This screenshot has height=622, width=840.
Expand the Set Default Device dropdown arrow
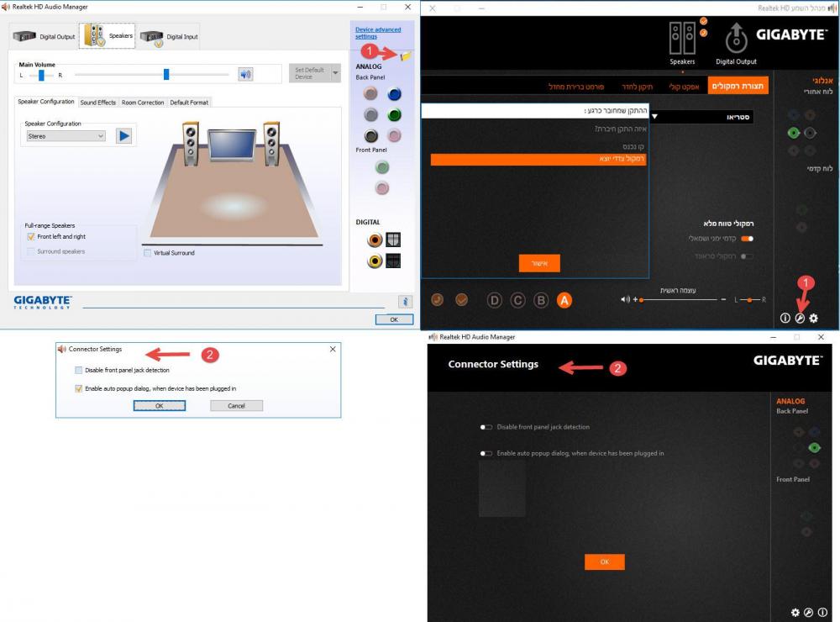[335, 73]
